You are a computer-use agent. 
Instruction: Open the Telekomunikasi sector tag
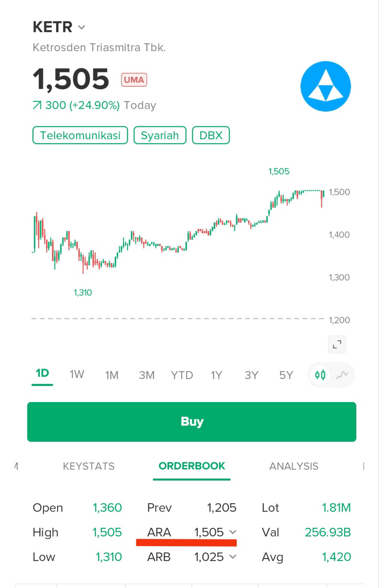coord(80,135)
